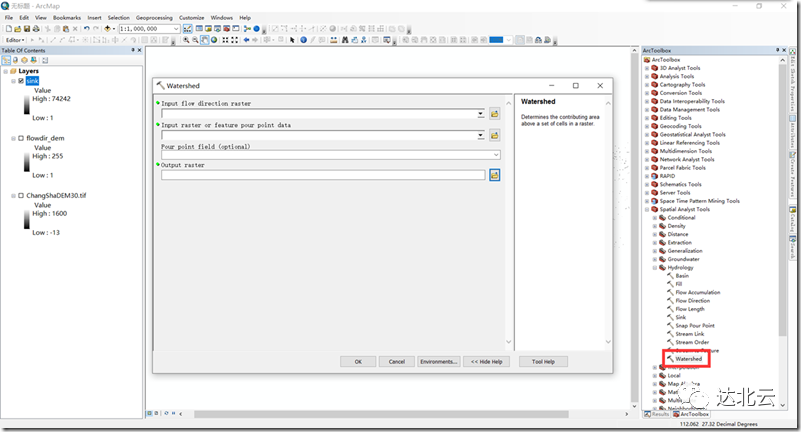Open the Environments settings button
Image resolution: width=801 pixels, height=432 pixels.
tap(438, 362)
